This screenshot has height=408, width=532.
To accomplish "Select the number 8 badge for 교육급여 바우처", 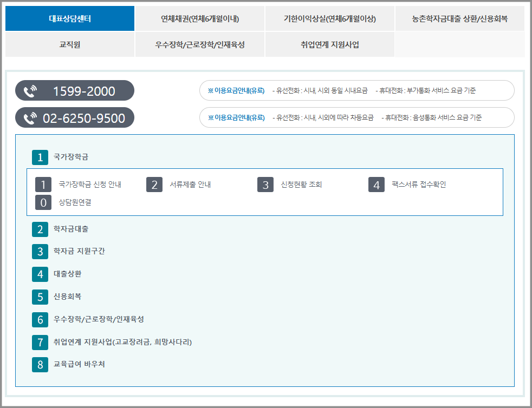I will click(40, 365).
